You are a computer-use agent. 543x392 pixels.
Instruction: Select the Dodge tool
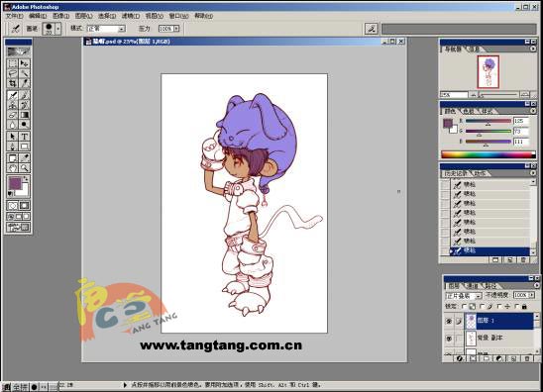[x=24, y=124]
